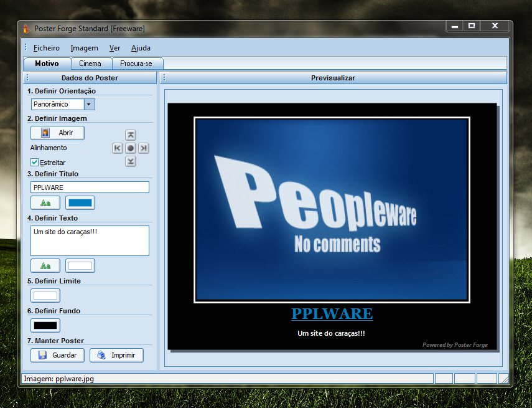Pick the white text color swatch
532x408 pixels.
(80, 265)
